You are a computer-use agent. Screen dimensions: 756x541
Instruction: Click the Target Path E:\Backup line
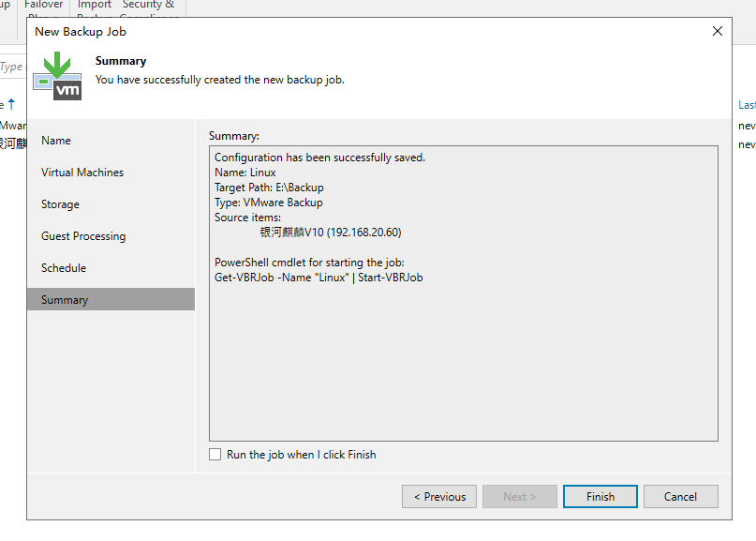(x=269, y=188)
